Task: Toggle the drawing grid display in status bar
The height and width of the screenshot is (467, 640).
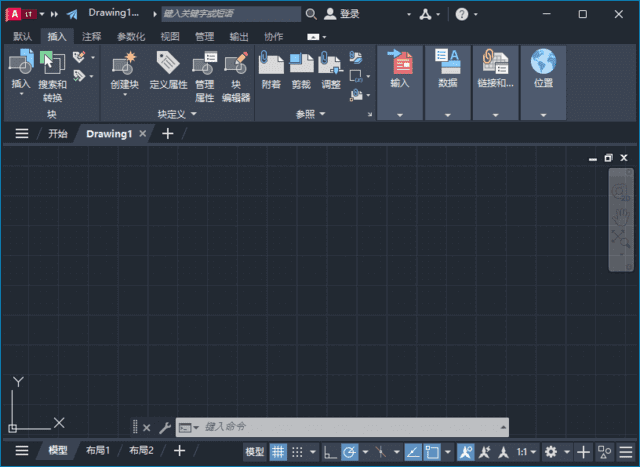Action: click(x=279, y=452)
